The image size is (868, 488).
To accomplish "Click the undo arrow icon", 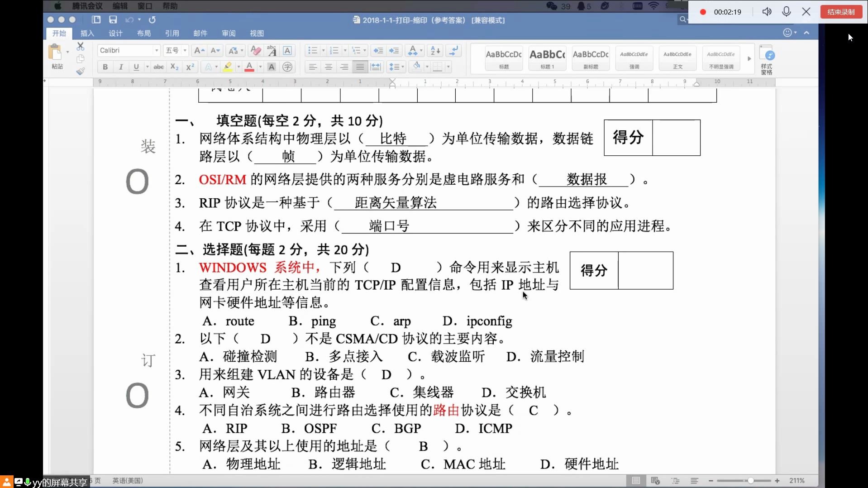I will pyautogui.click(x=129, y=19).
